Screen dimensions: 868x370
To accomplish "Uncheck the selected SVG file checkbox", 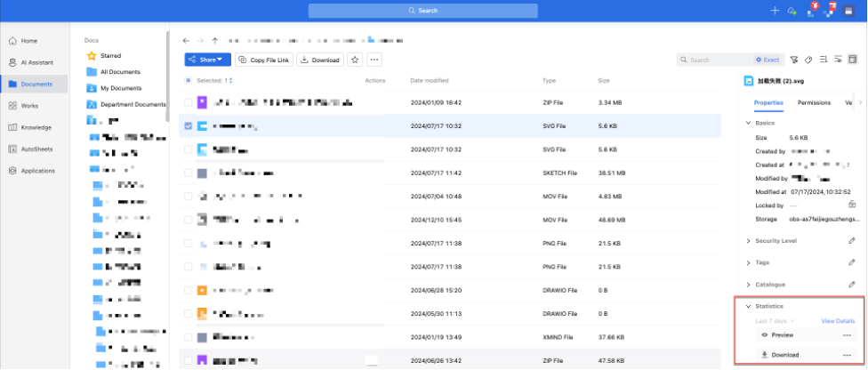I will (188, 126).
